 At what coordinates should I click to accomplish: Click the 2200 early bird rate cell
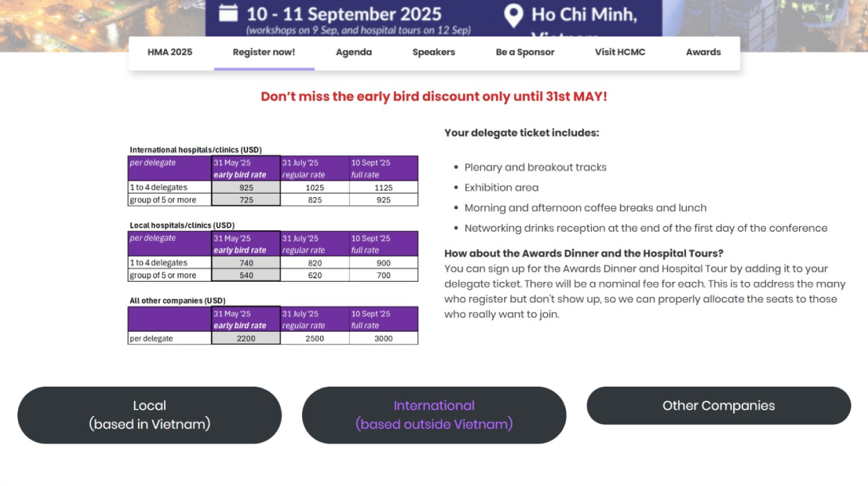[246, 339]
